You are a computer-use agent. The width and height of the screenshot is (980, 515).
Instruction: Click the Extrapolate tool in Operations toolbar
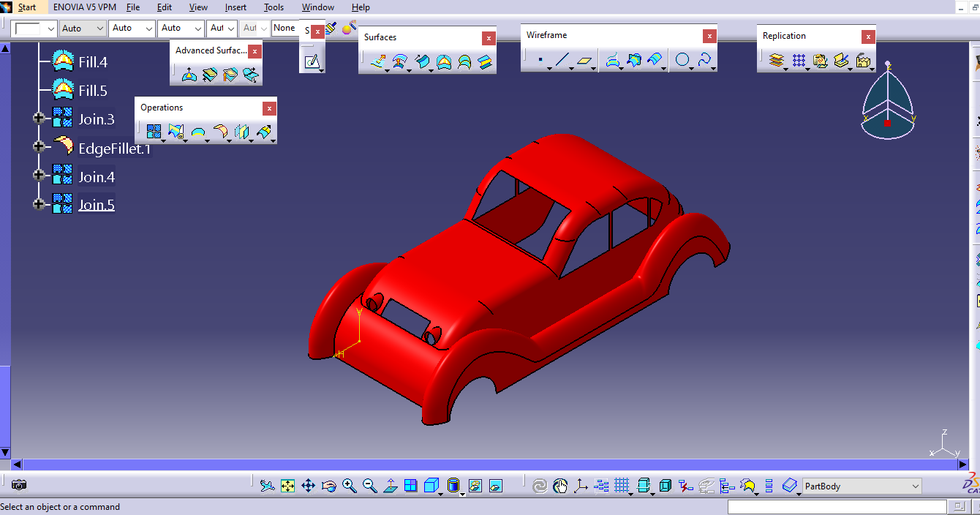tap(263, 132)
